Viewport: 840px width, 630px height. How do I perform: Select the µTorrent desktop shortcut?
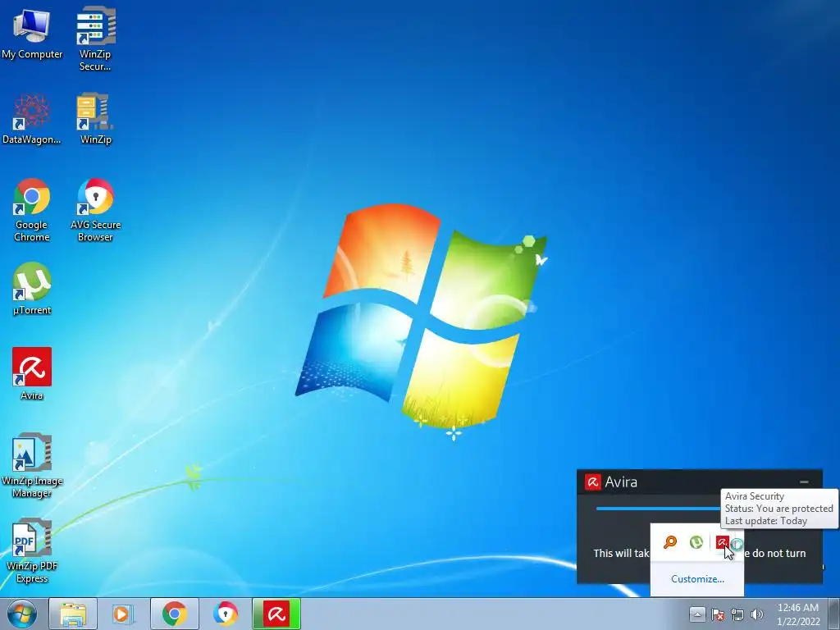(32, 289)
